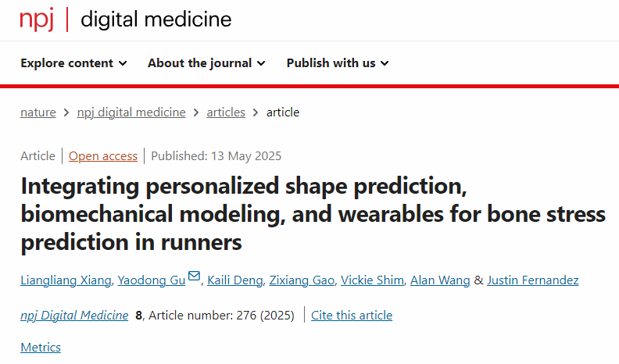Click the Open access link
The height and width of the screenshot is (364, 619).
click(103, 156)
